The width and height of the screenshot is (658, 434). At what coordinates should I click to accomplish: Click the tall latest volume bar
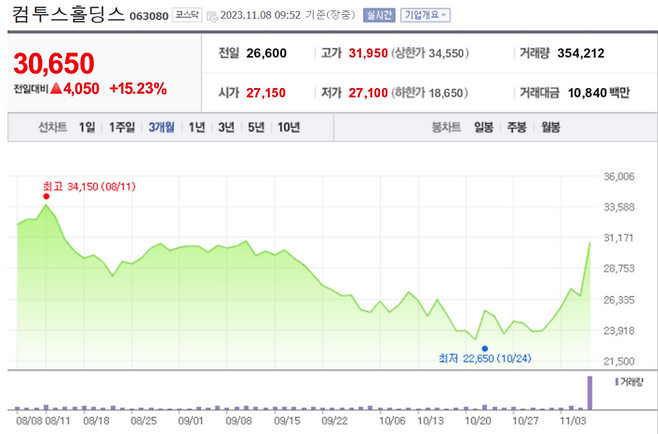[590, 393]
